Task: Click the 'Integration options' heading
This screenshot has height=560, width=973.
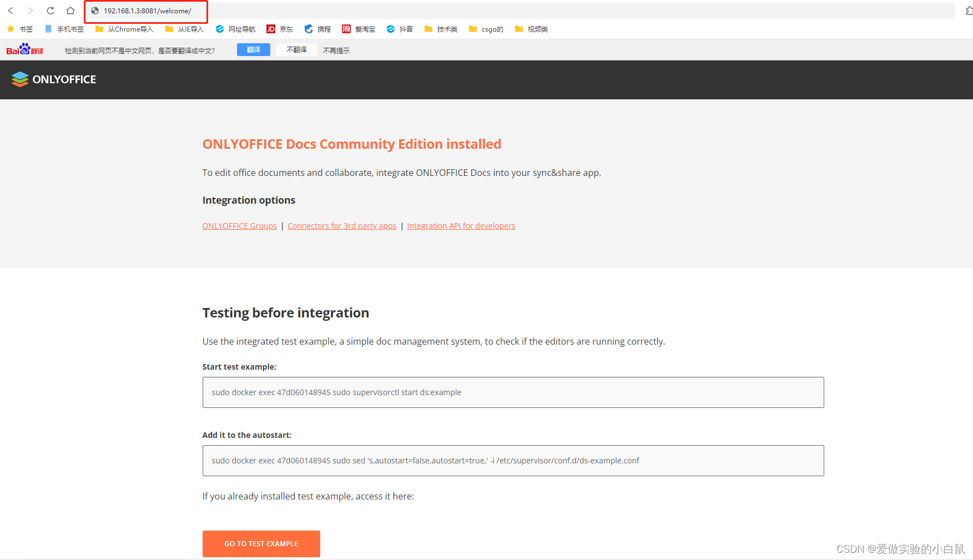Action: (249, 200)
